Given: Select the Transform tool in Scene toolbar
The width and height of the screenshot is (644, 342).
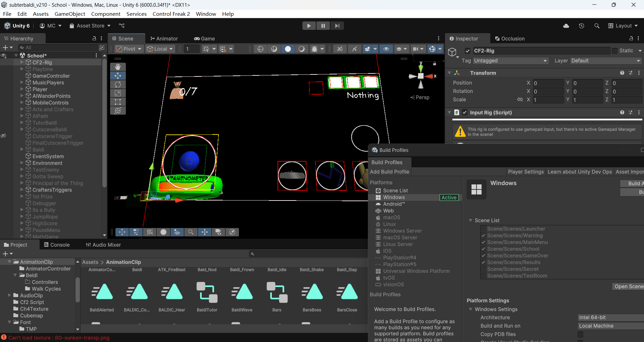Looking at the screenshot, I should pyautogui.click(x=118, y=111).
